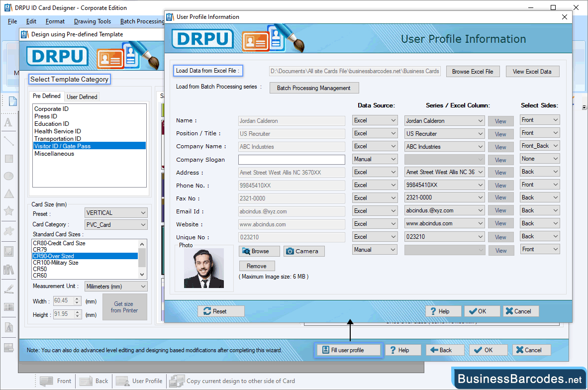The width and height of the screenshot is (588, 390).
Task: Click View button for Phone No. row
Action: coord(500,185)
